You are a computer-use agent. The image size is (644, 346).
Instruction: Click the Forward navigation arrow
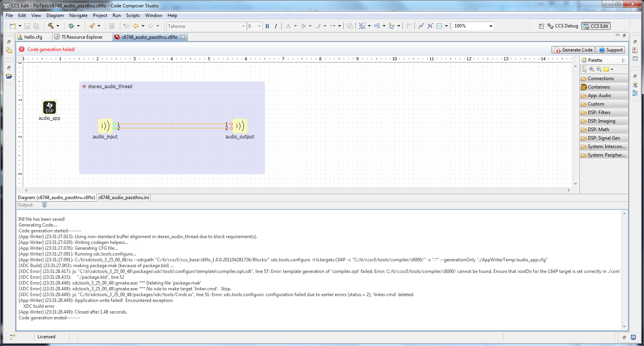click(151, 26)
